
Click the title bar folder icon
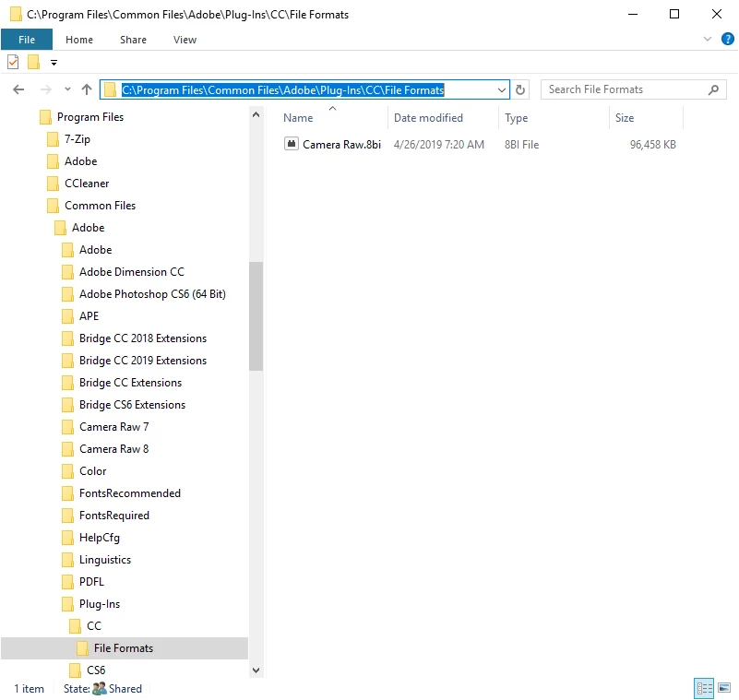16,14
